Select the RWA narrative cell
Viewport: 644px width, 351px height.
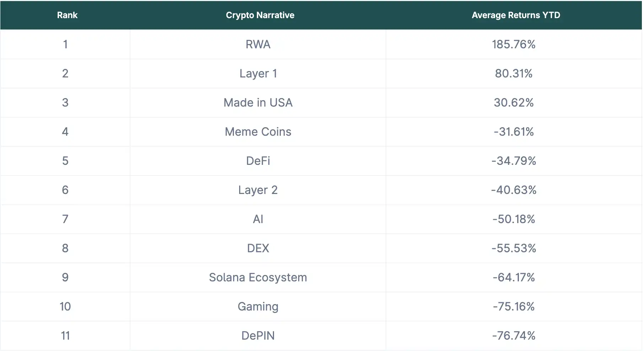coord(258,44)
